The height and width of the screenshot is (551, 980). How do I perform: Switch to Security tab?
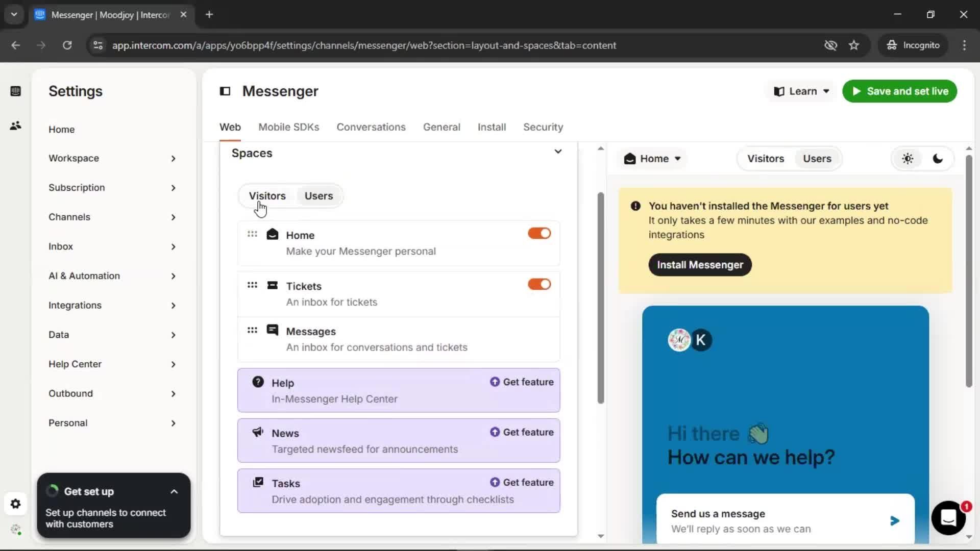pos(543,127)
